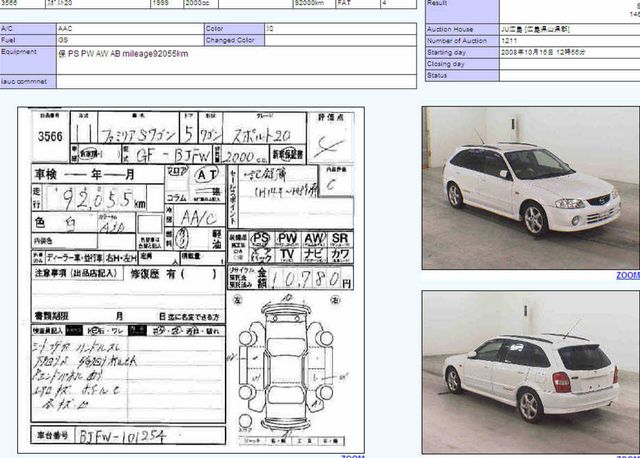The width and height of the screenshot is (640, 458).
Task: Click the 'AAC' value cell
Action: pos(130,29)
